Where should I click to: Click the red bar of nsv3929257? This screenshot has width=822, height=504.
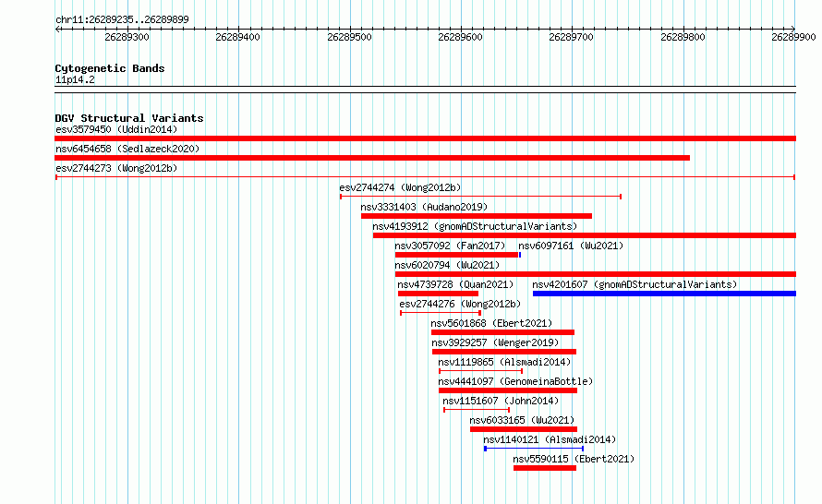coord(504,352)
